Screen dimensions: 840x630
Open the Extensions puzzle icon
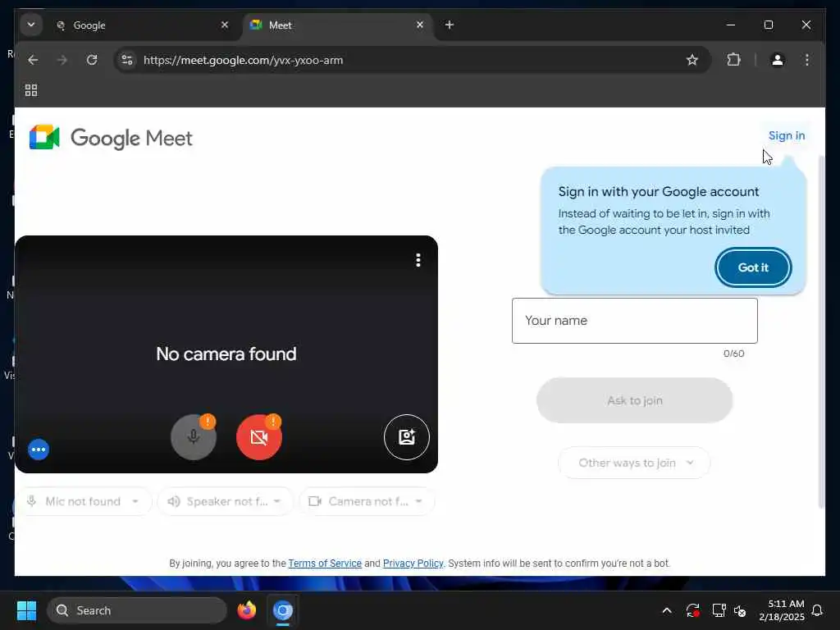pos(734,60)
